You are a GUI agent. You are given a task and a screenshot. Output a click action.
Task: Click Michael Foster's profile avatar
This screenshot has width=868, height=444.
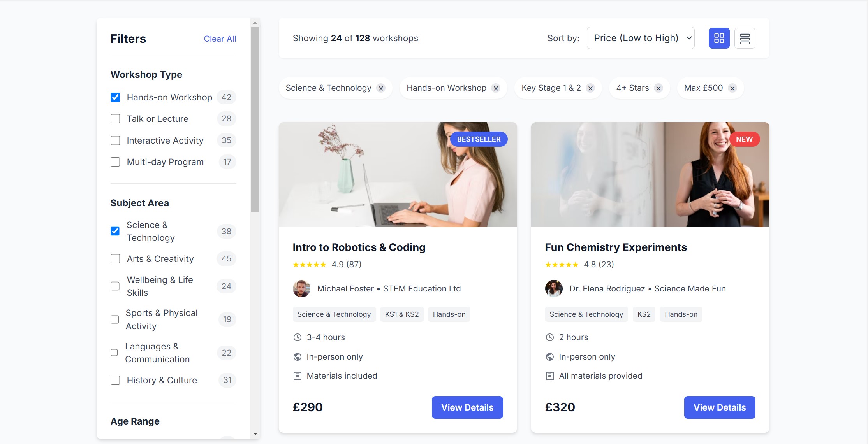click(301, 289)
